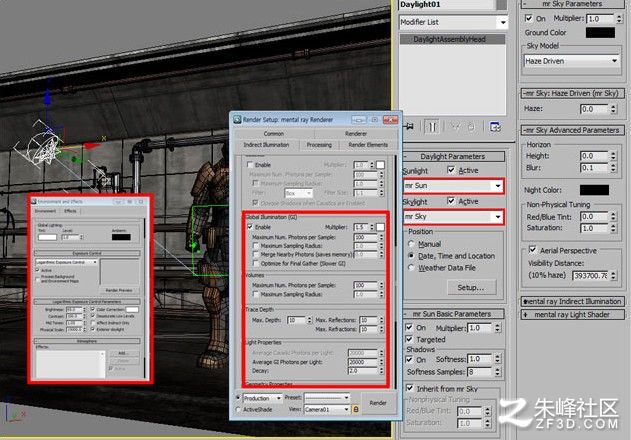Open Render Elements tab
The width and height of the screenshot is (631, 440).
point(368,145)
